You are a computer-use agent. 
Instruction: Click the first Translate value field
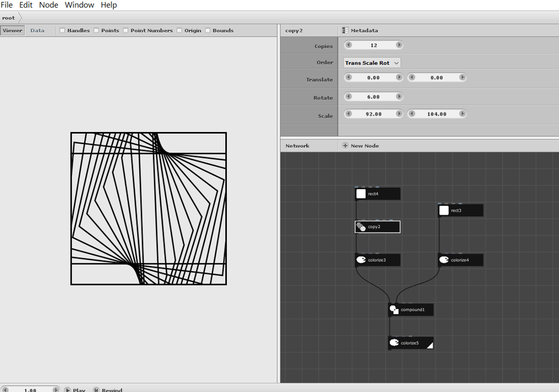373,77
